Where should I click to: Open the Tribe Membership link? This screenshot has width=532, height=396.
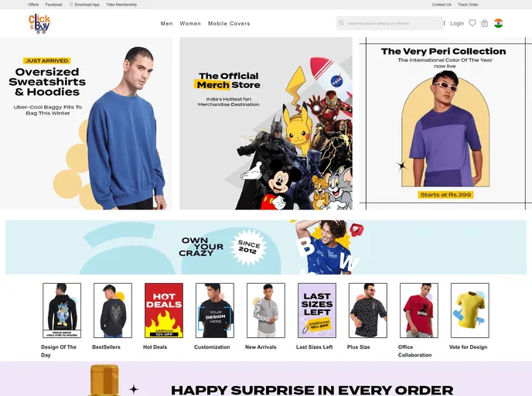pyautogui.click(x=121, y=5)
